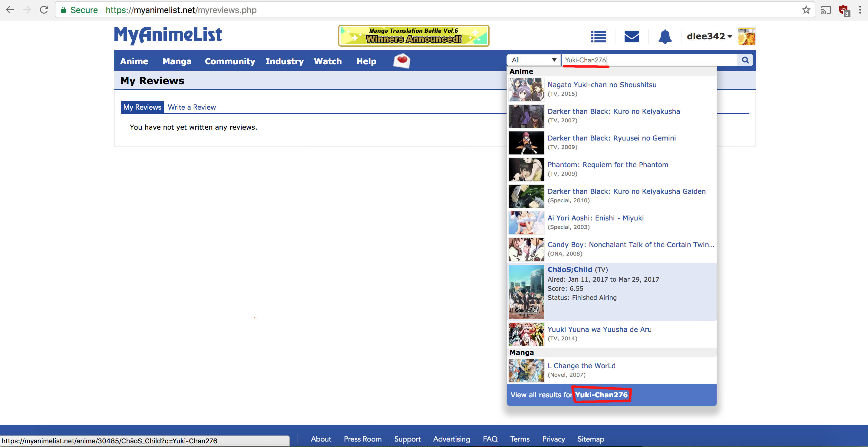868x447 pixels.
Task: Click the Yuuki Yuuna thumbnail
Action: click(526, 334)
